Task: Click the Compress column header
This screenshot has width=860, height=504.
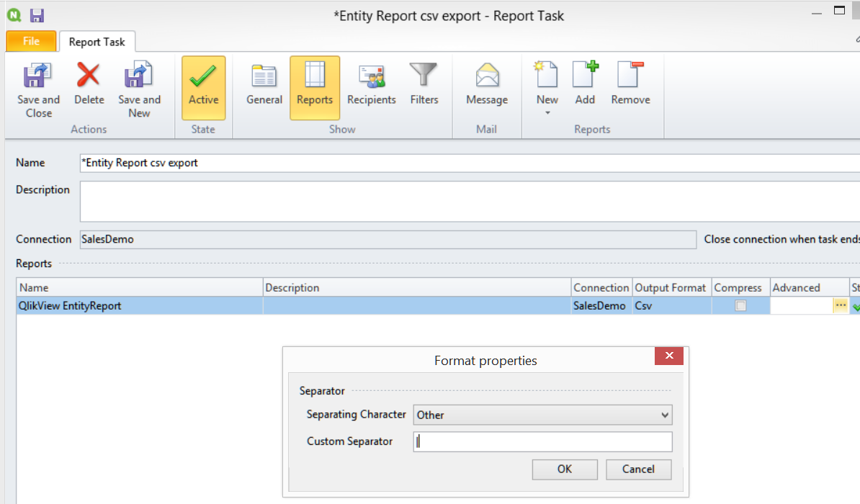Action: pos(740,287)
